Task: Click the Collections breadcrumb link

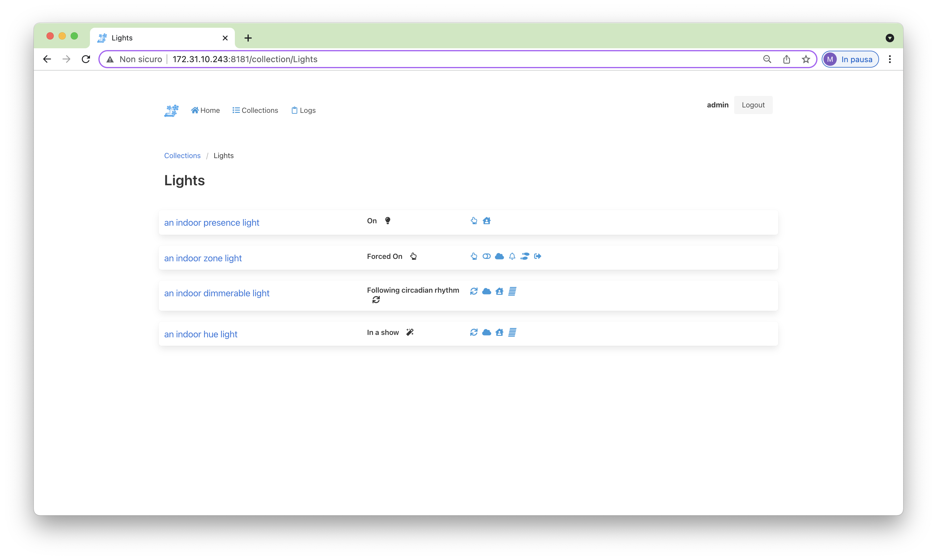Action: (x=182, y=155)
